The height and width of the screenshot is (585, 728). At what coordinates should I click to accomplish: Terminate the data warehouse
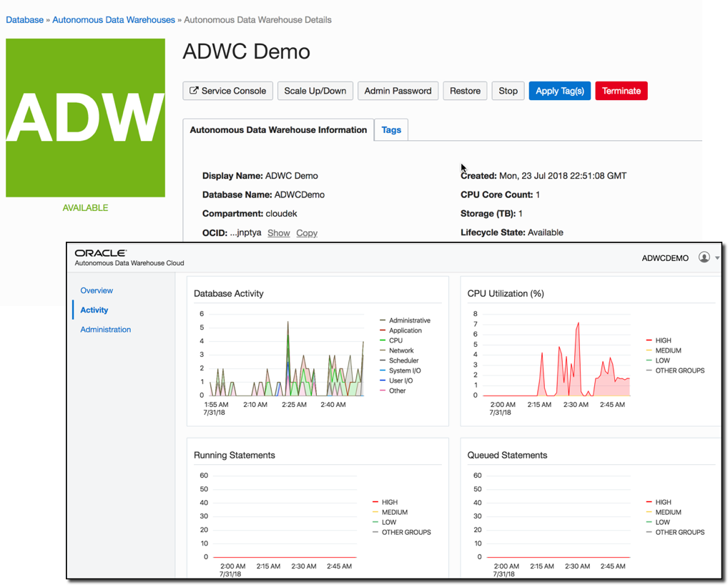pyautogui.click(x=621, y=91)
